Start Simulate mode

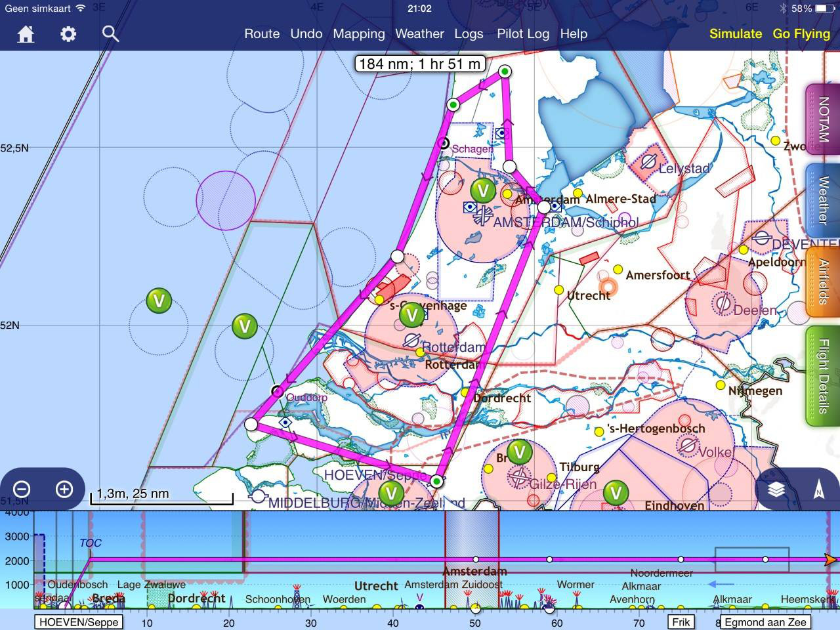click(736, 33)
